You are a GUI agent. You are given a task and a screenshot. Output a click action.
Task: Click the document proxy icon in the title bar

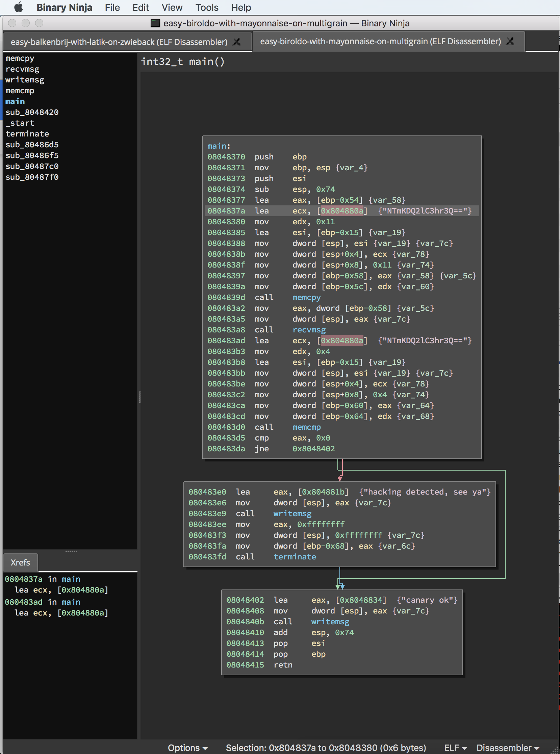(x=155, y=23)
